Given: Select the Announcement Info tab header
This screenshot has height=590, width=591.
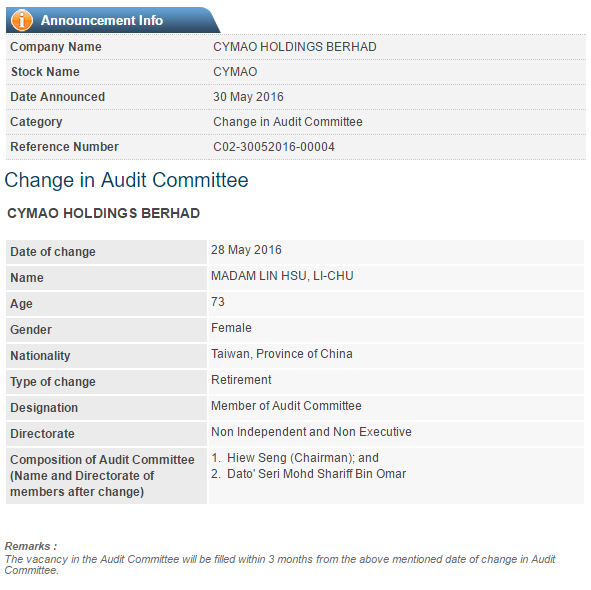Looking at the screenshot, I should [x=112, y=20].
